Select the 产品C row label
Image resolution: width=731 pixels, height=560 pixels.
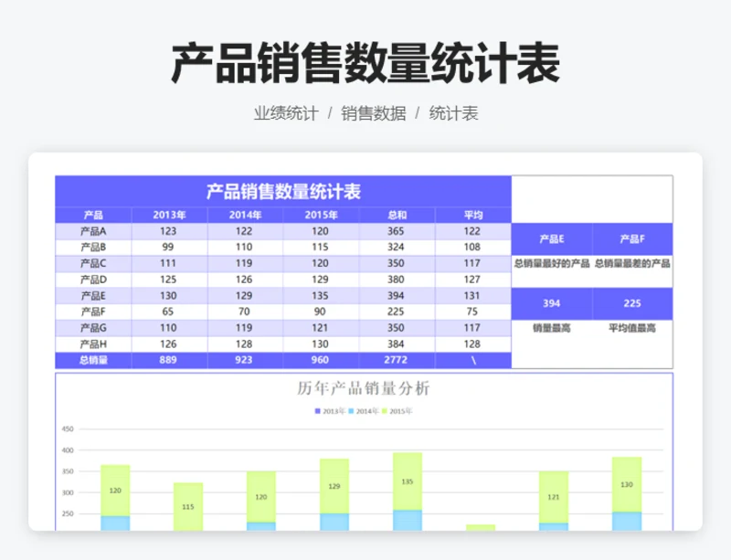pyautogui.click(x=93, y=263)
